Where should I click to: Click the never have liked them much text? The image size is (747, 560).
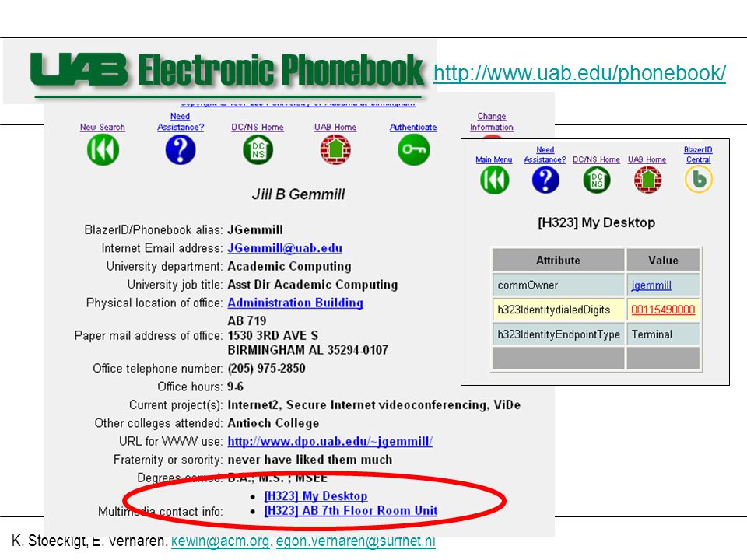click(x=310, y=460)
